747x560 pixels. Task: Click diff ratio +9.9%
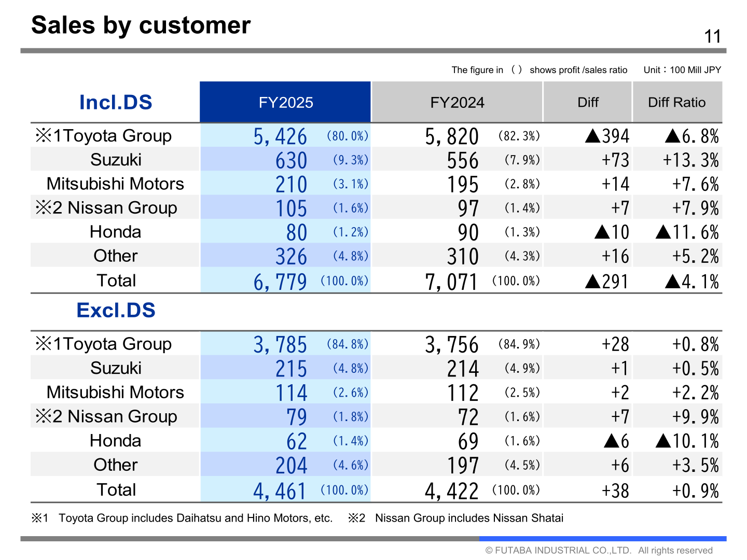click(696, 417)
